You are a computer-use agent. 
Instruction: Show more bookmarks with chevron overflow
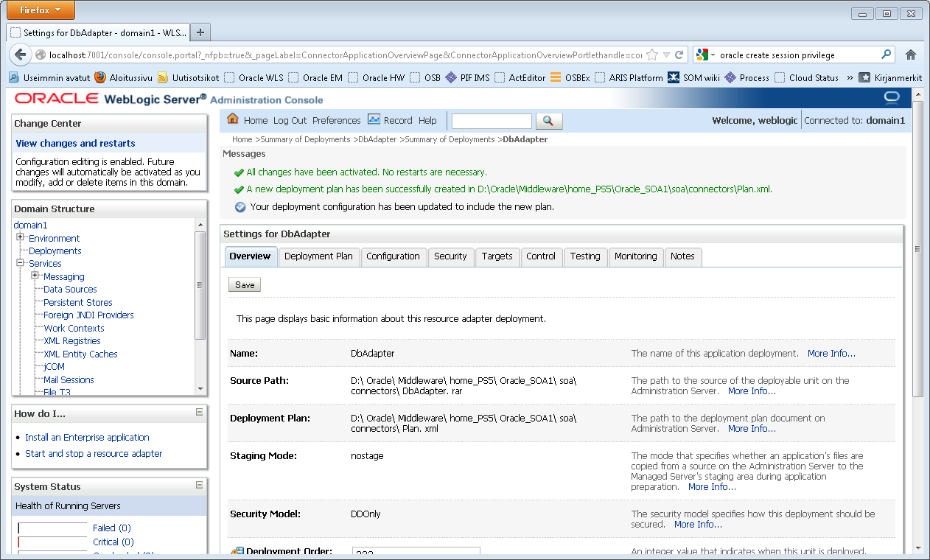[x=849, y=77]
